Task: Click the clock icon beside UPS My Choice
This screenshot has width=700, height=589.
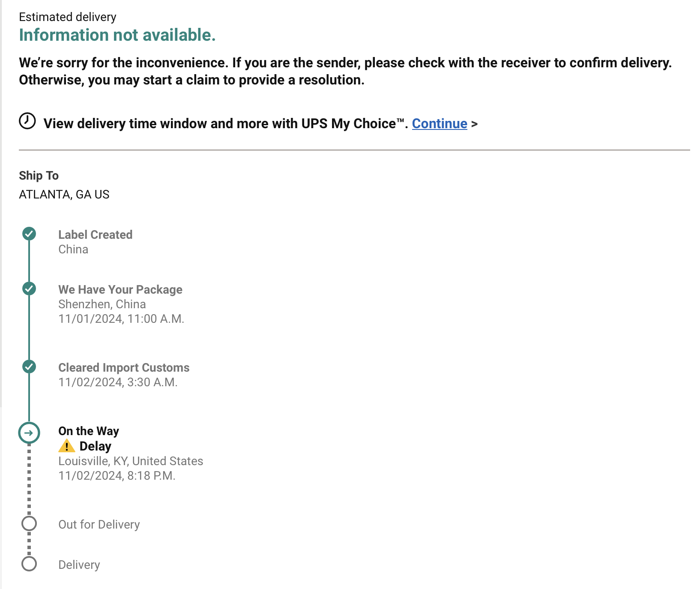Action: coord(27,121)
